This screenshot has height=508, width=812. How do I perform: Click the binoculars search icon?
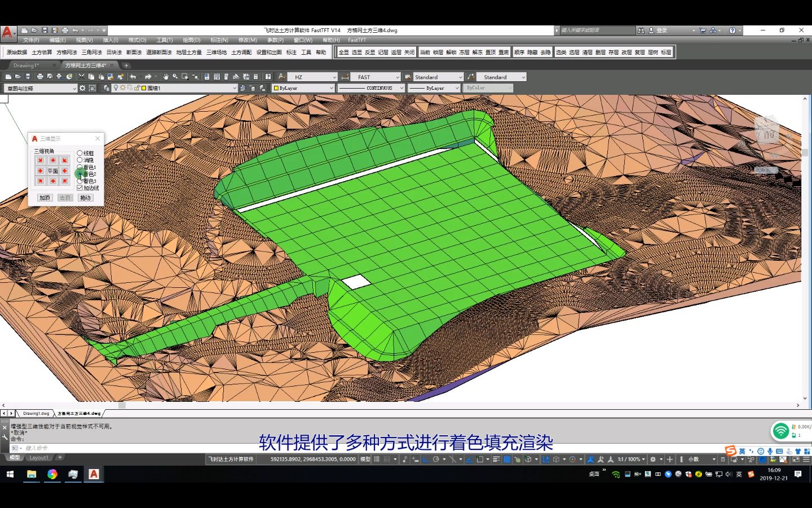[641, 30]
